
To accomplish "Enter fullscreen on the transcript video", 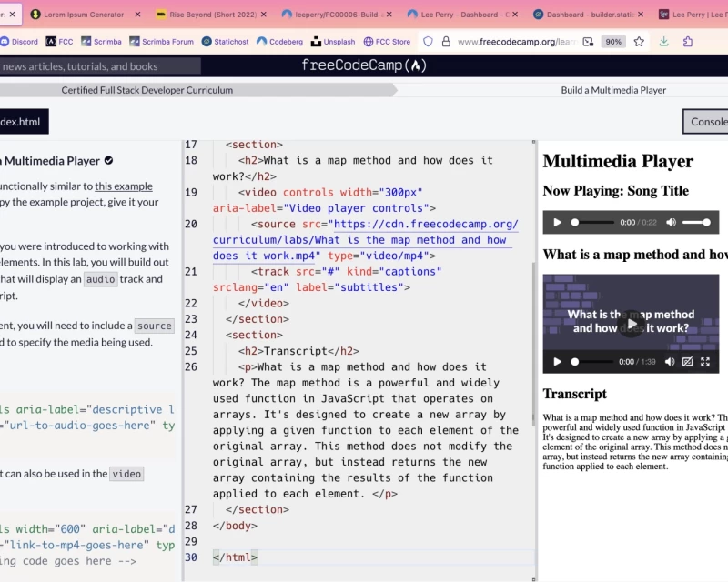I will click(705, 362).
